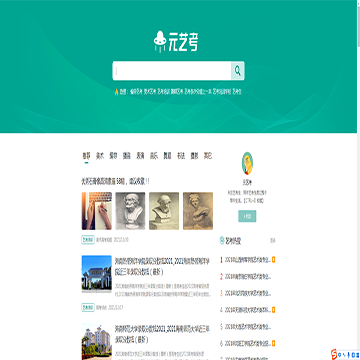The height and width of the screenshot is (360, 360).
Task: Click the orange flame hot-search icon
Action: click(x=116, y=92)
